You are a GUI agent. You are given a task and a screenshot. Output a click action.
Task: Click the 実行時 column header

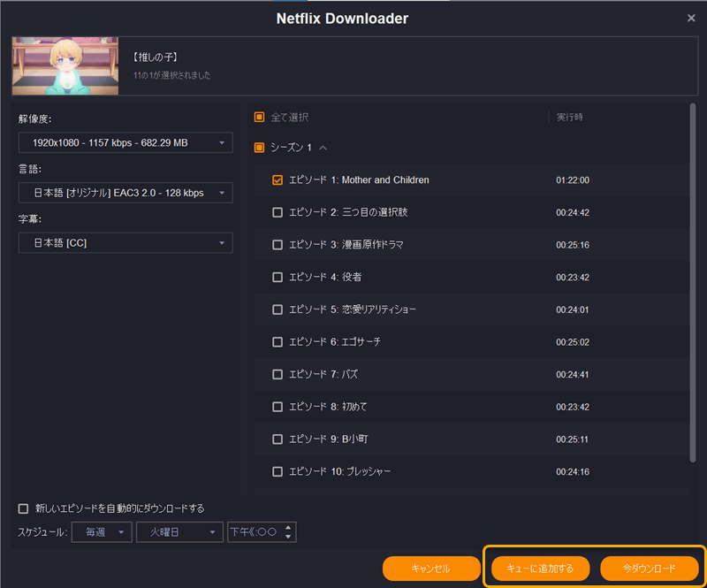click(570, 118)
